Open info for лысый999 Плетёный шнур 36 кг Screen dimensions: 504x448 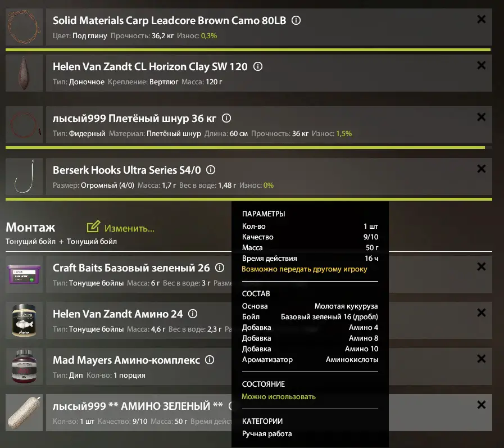tap(226, 119)
